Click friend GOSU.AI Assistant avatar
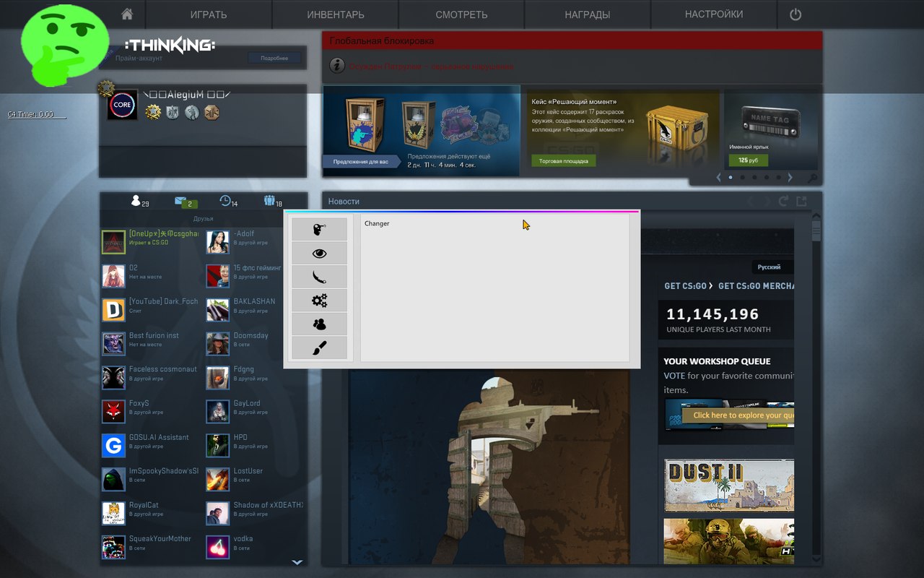 point(113,446)
